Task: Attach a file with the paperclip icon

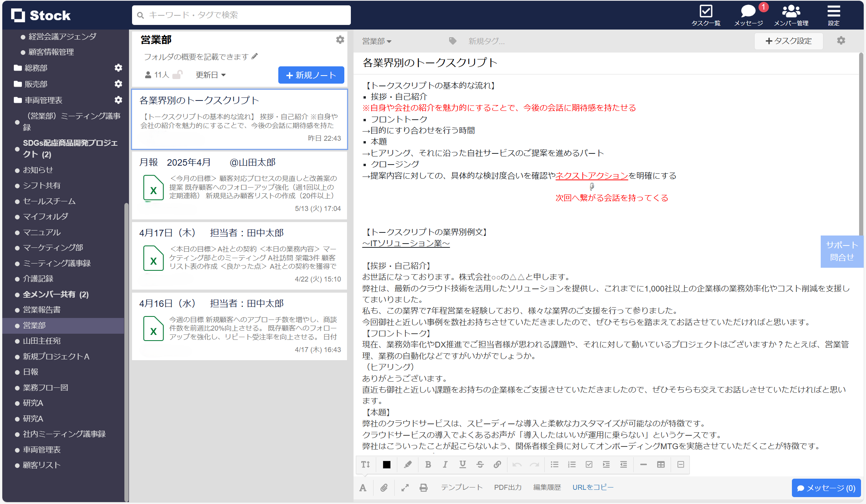Action: pyautogui.click(x=384, y=488)
